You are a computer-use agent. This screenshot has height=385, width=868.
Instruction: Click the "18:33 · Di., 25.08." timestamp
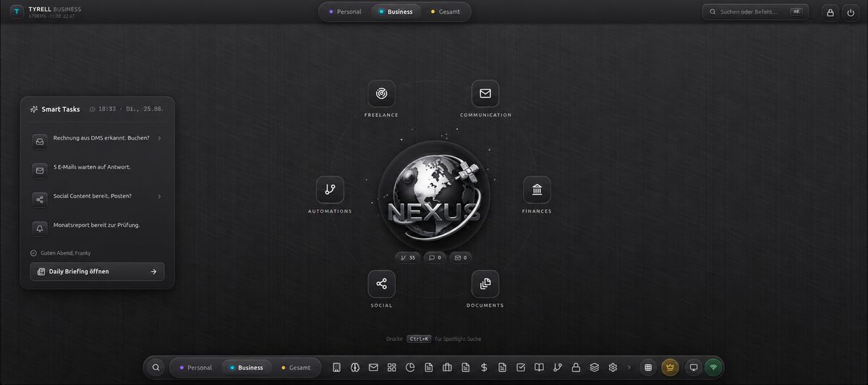tap(131, 109)
